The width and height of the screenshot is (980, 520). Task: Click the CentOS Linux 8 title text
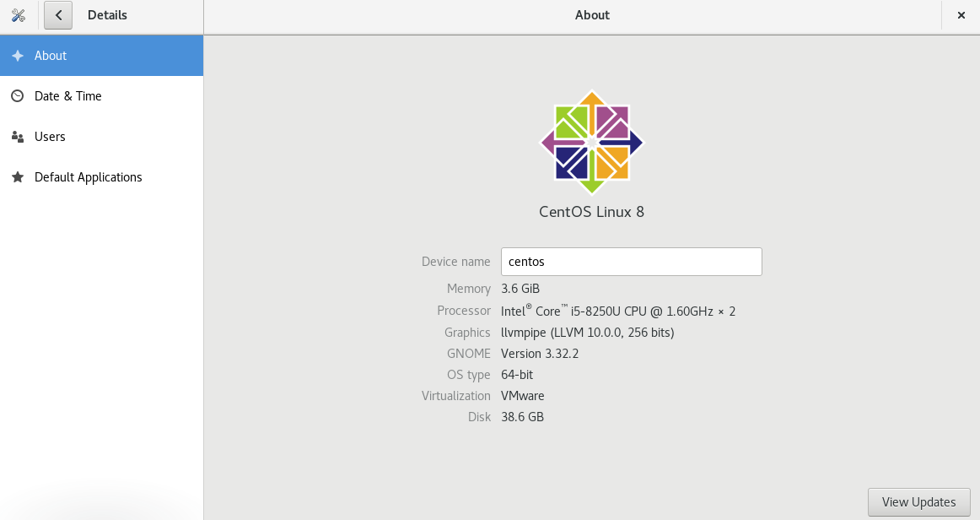pyautogui.click(x=591, y=212)
